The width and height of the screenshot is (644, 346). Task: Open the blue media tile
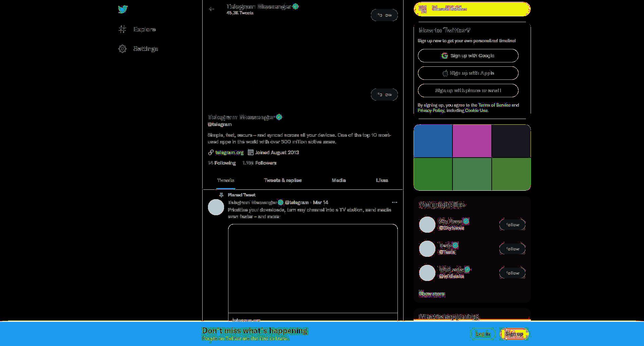coord(433,141)
